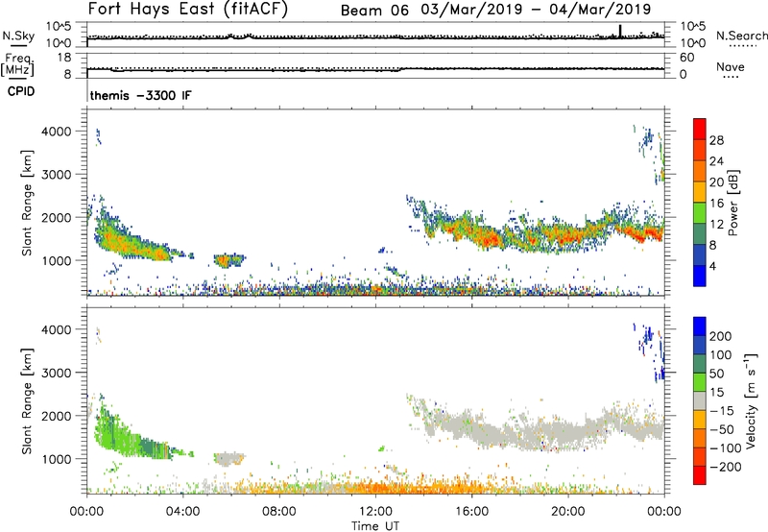Click the "200" tick on Velocity color bar
This screenshot has height=532, width=768.
click(721, 336)
